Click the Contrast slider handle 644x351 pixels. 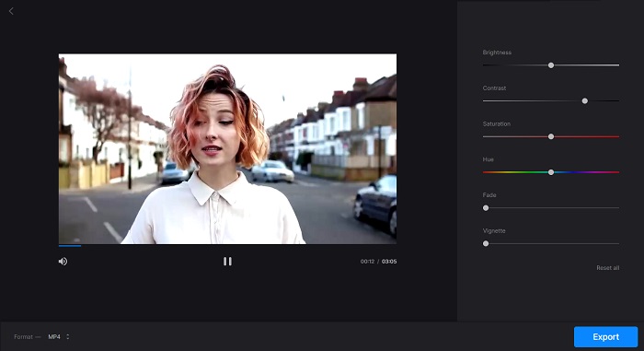(x=584, y=100)
